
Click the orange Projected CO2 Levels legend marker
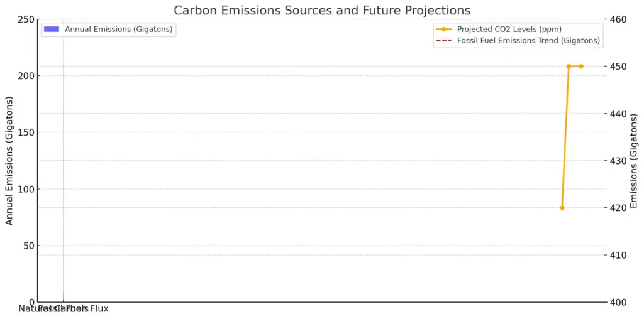pyautogui.click(x=444, y=30)
